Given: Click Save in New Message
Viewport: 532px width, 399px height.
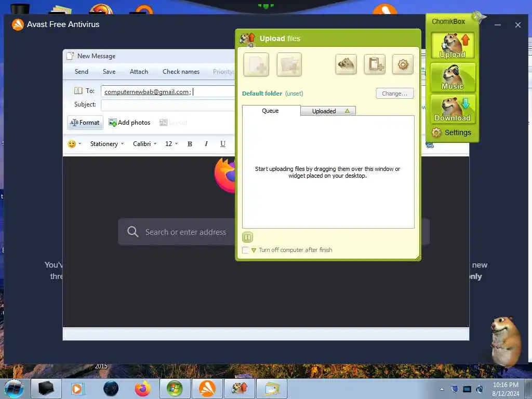Looking at the screenshot, I should pos(109,72).
